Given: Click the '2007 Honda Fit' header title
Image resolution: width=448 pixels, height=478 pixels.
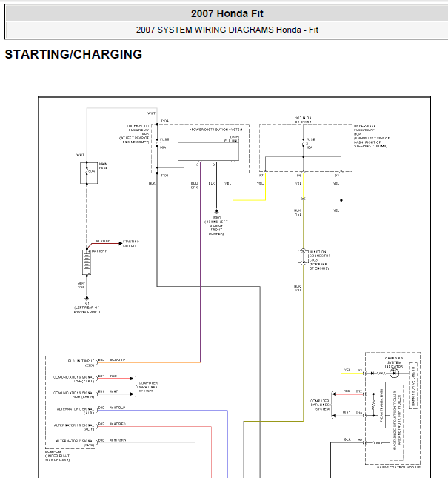Looking at the screenshot, I should [x=227, y=13].
